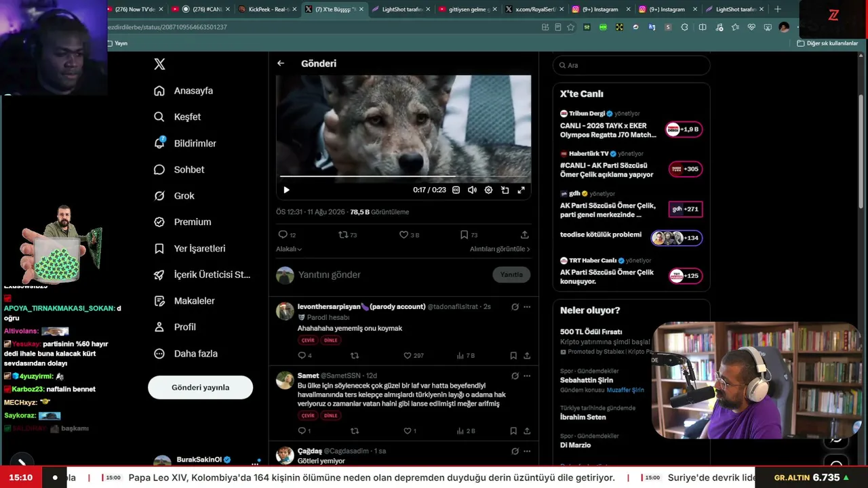868x488 pixels.
Task: Switch to the KickPeek browser tab
Action: 266,9
